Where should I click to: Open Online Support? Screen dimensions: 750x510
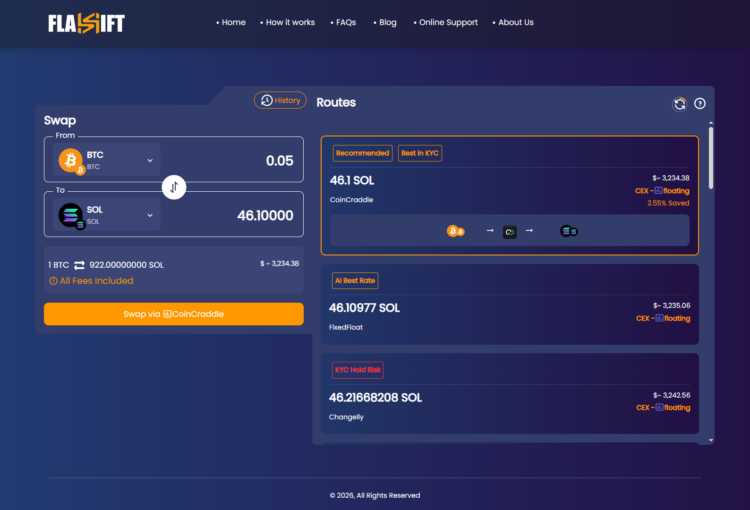click(446, 22)
